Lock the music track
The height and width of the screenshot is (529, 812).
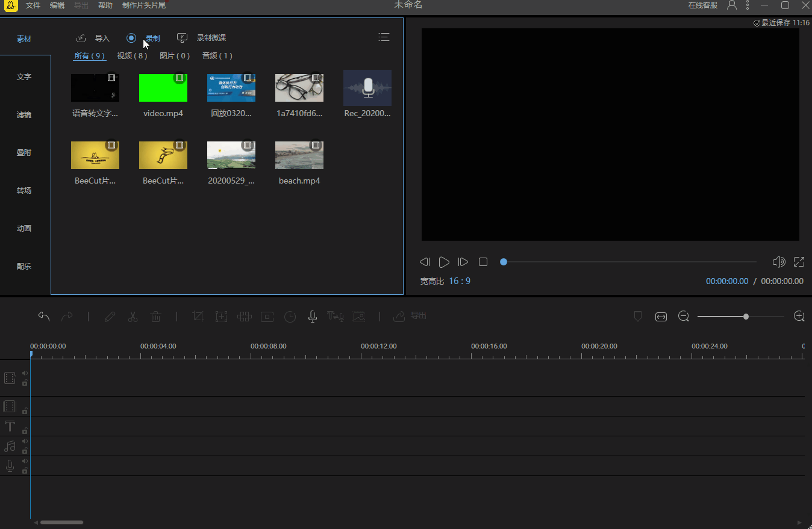[25, 451]
